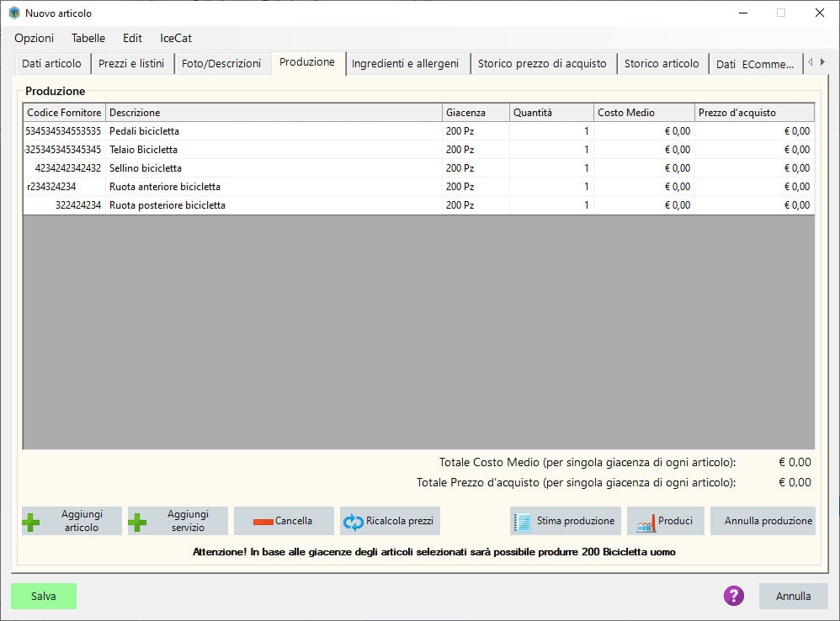Click Prezzo d'acquisto cell of Pedali bicicletta
Screen dimensions: 840x621
[754, 131]
